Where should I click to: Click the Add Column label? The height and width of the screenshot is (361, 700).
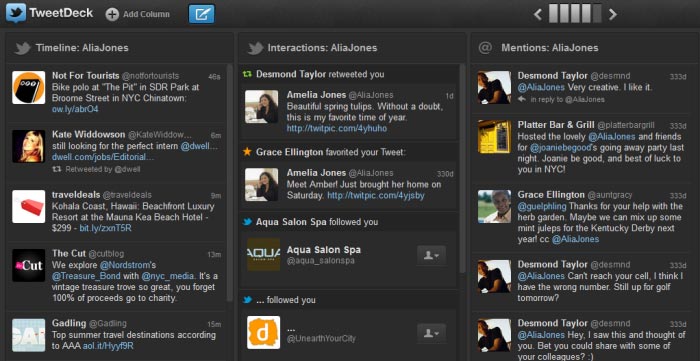pyautogui.click(x=146, y=14)
